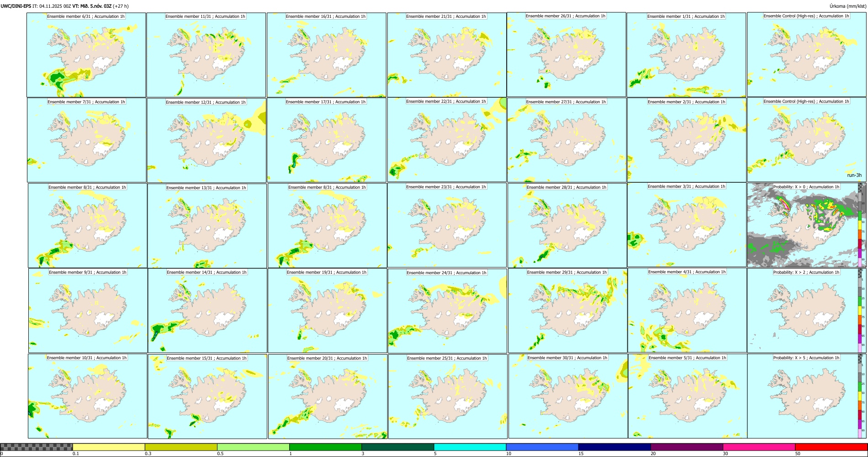Pick the red 50+ legend swatch
This screenshot has width=868, height=457.
click(x=831, y=447)
